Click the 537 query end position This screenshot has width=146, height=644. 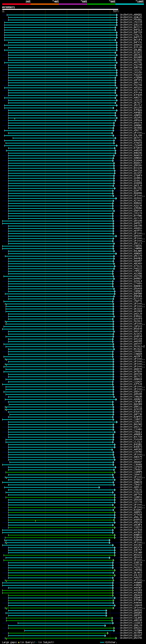pos(115,11)
